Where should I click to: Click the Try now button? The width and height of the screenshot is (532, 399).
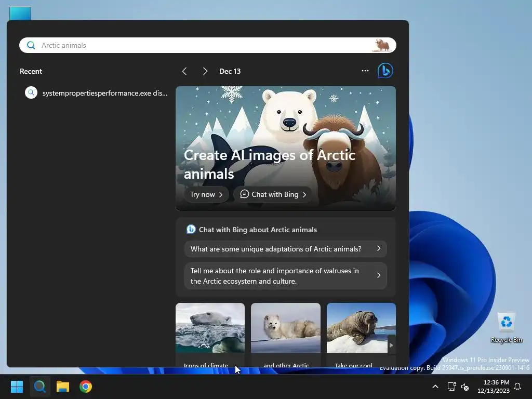click(x=206, y=194)
